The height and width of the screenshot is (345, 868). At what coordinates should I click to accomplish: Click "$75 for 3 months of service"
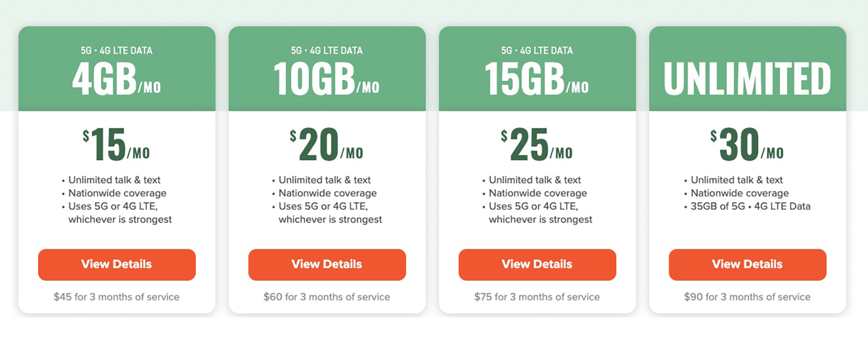[537, 297]
